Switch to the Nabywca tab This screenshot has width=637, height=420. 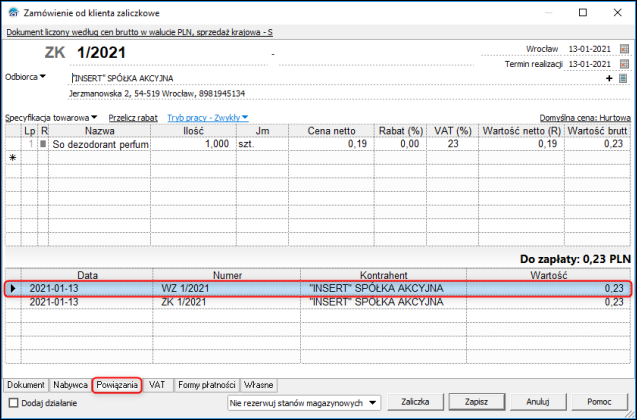tap(70, 385)
